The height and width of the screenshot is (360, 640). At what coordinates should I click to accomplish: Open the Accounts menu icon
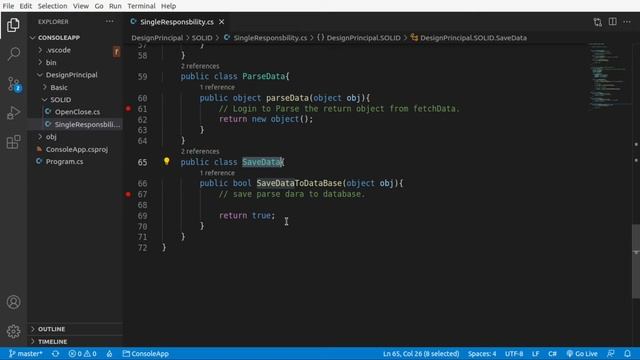pyautogui.click(x=13, y=302)
